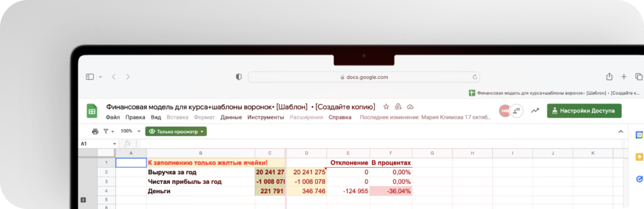Click the spreadsheet title Финансовая модель
The height and width of the screenshot is (209, 644).
click(241, 107)
